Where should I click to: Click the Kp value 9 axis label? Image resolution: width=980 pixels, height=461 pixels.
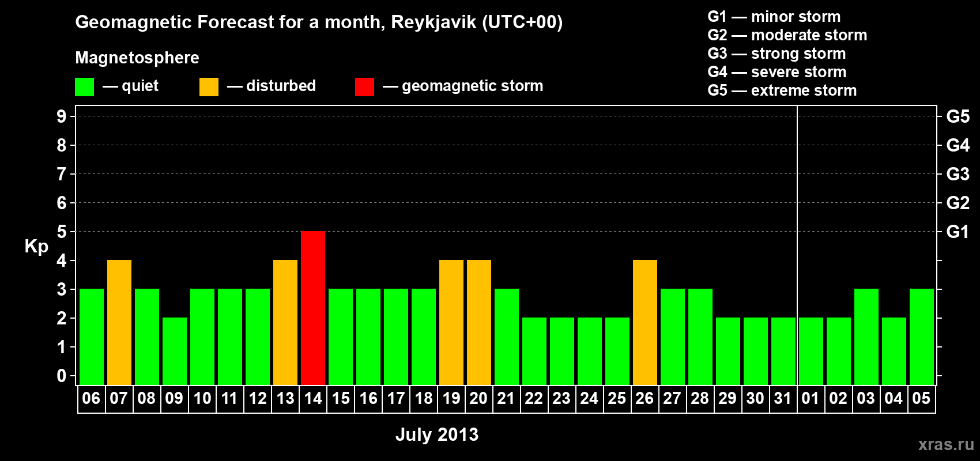coord(62,116)
